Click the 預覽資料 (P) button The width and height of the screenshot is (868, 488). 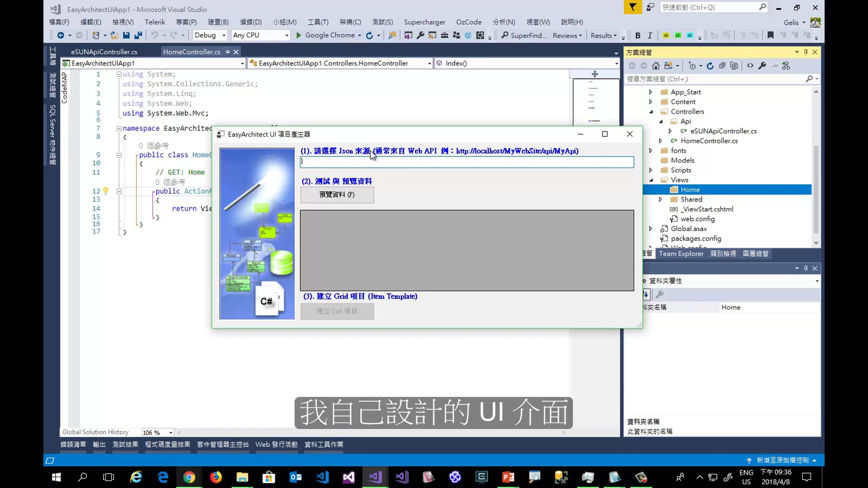(337, 194)
